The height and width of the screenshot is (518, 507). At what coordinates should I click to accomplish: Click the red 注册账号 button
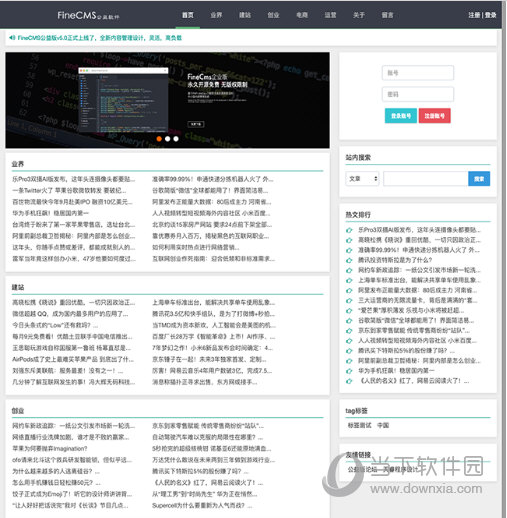pyautogui.click(x=435, y=116)
